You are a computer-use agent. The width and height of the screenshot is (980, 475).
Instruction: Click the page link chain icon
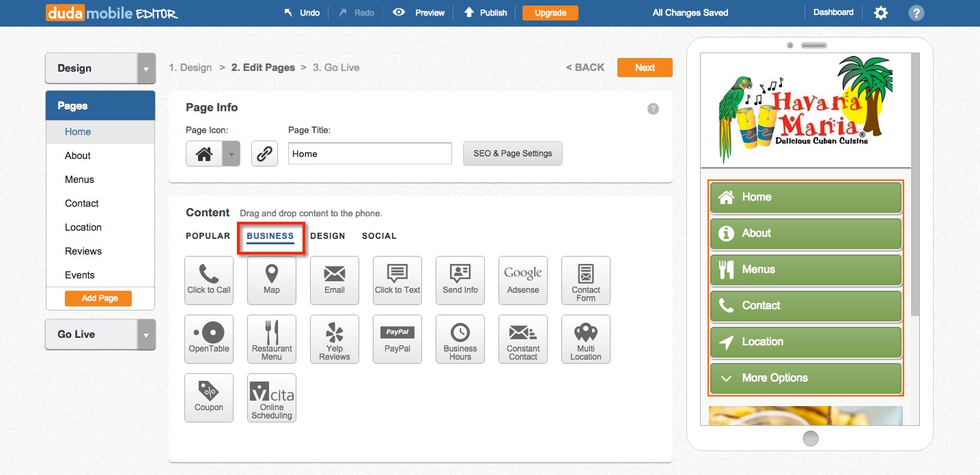pyautogui.click(x=264, y=154)
